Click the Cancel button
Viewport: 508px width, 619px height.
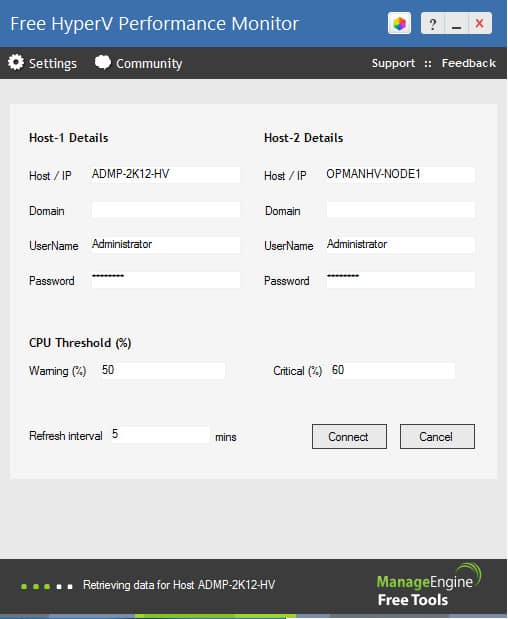(x=437, y=437)
